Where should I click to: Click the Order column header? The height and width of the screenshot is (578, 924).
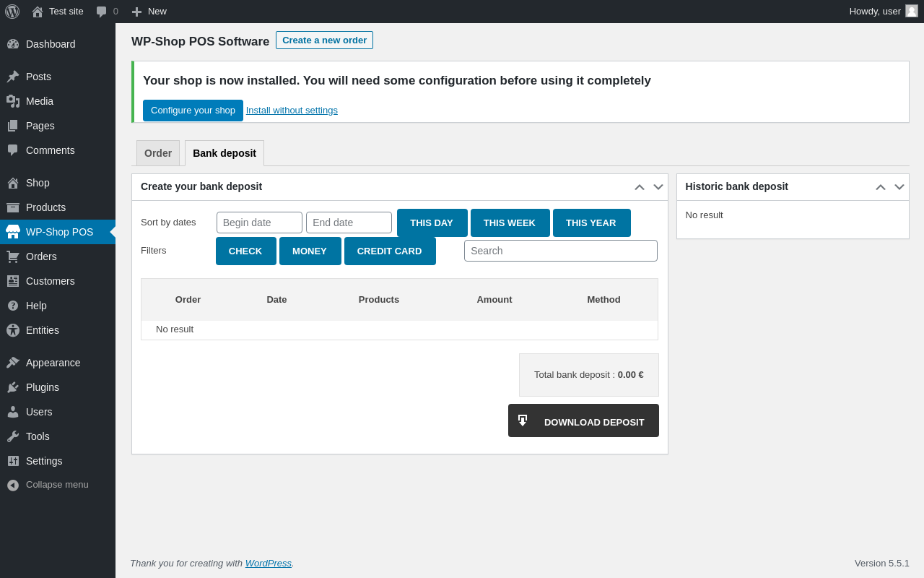pyautogui.click(x=188, y=299)
